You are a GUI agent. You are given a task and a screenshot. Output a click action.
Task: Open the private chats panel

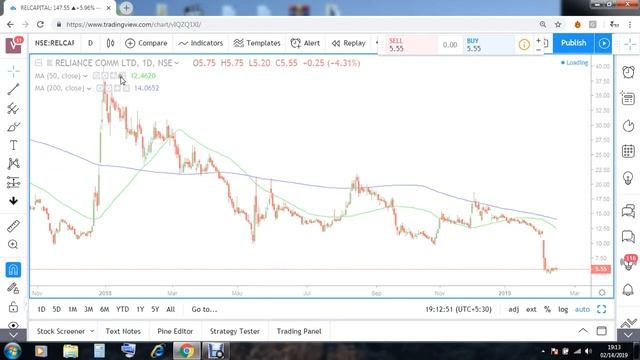628,237
